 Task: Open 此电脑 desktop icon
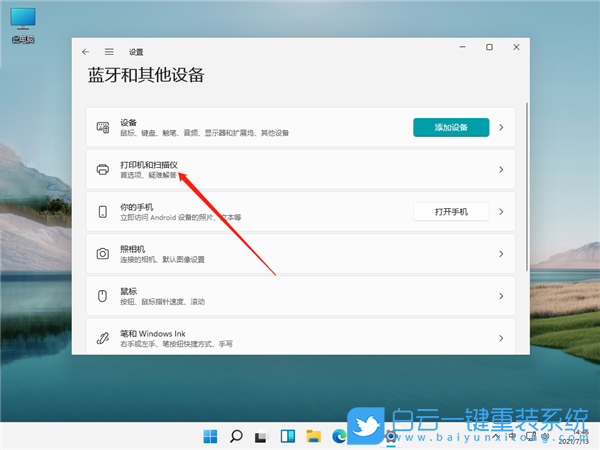tap(23, 25)
